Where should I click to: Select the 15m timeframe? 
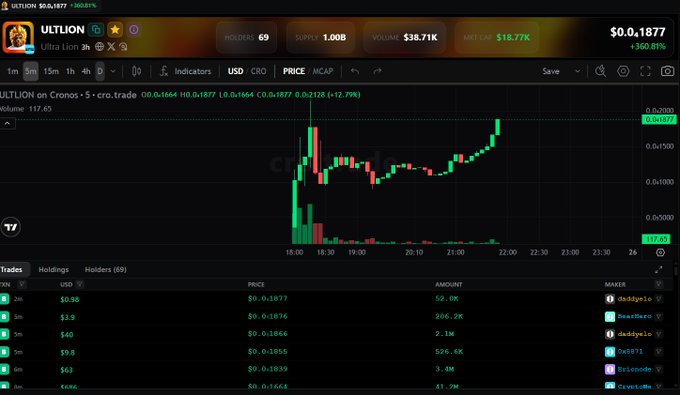click(51, 71)
